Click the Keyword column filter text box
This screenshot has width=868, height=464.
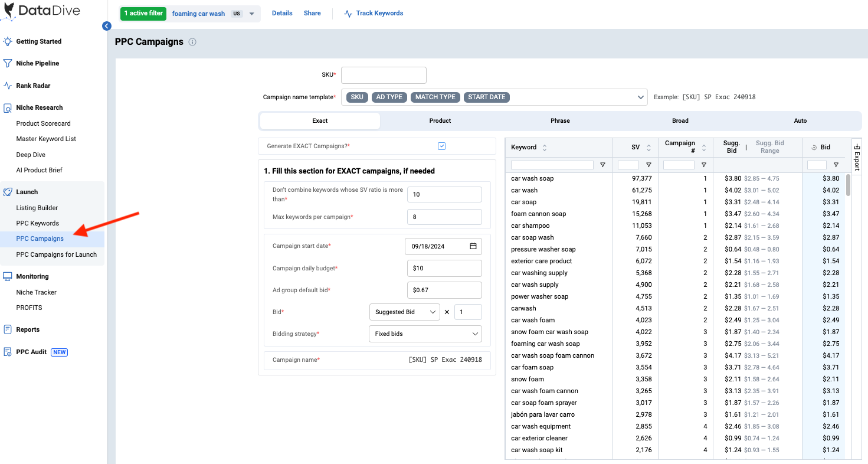[x=552, y=165]
